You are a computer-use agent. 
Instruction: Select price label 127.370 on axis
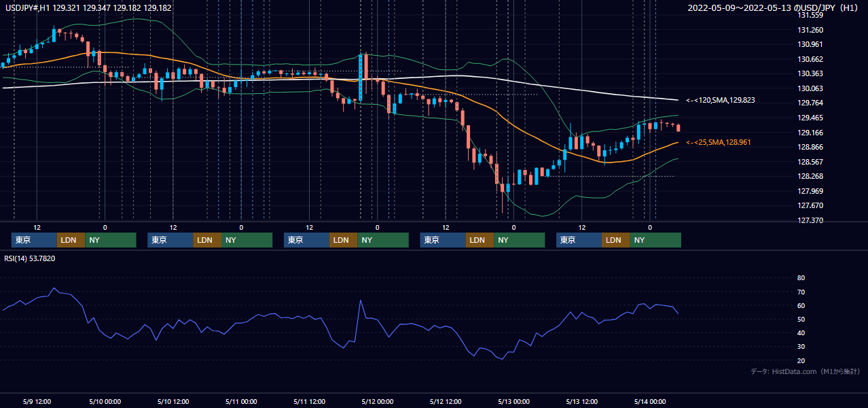click(x=810, y=220)
